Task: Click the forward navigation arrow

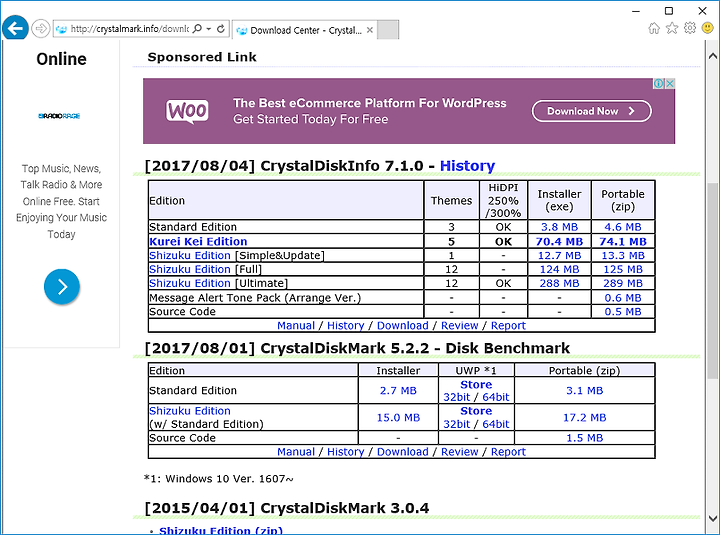Action: point(41,28)
